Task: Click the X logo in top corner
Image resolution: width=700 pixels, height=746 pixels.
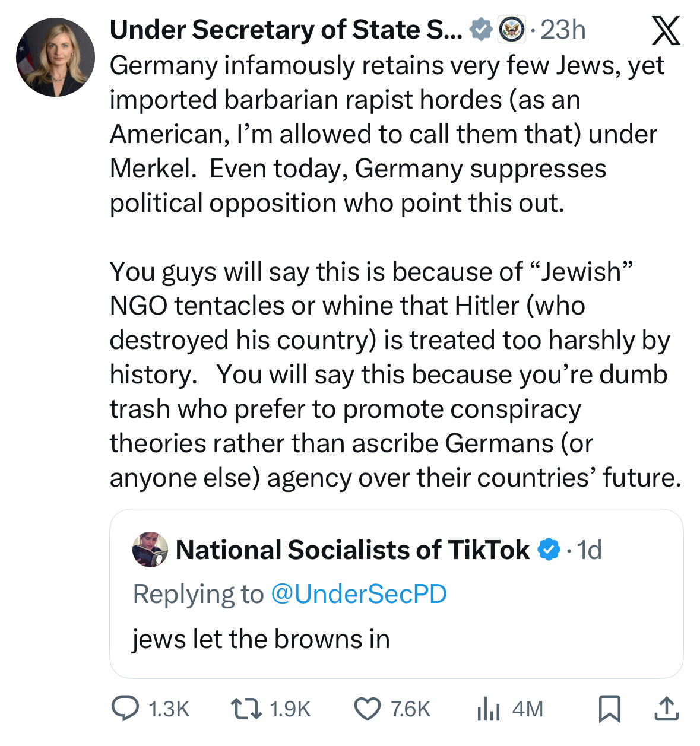Action: tap(666, 31)
